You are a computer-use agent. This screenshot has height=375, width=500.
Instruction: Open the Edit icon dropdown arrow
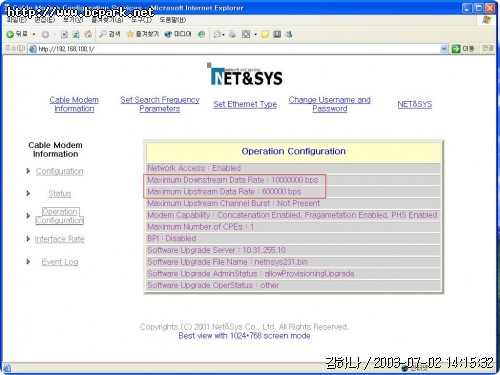click(x=255, y=34)
